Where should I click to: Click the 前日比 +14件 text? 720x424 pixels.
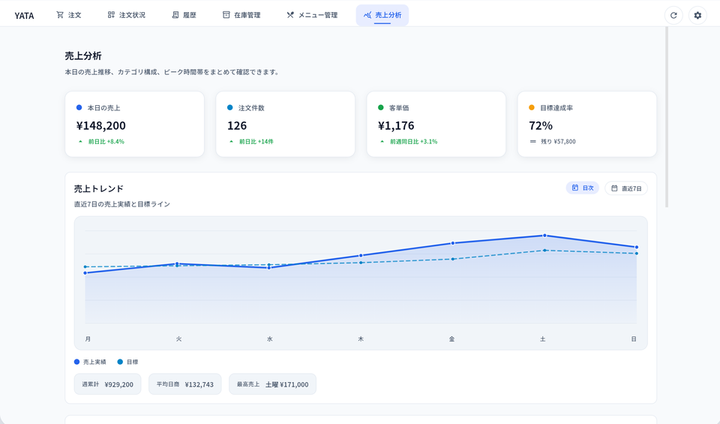point(256,141)
